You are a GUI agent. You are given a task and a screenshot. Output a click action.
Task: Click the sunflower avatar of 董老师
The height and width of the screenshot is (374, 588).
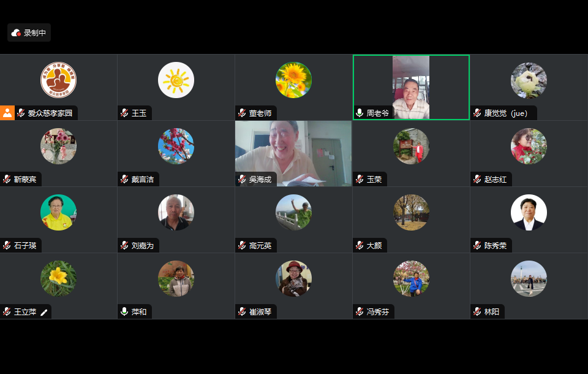click(293, 80)
